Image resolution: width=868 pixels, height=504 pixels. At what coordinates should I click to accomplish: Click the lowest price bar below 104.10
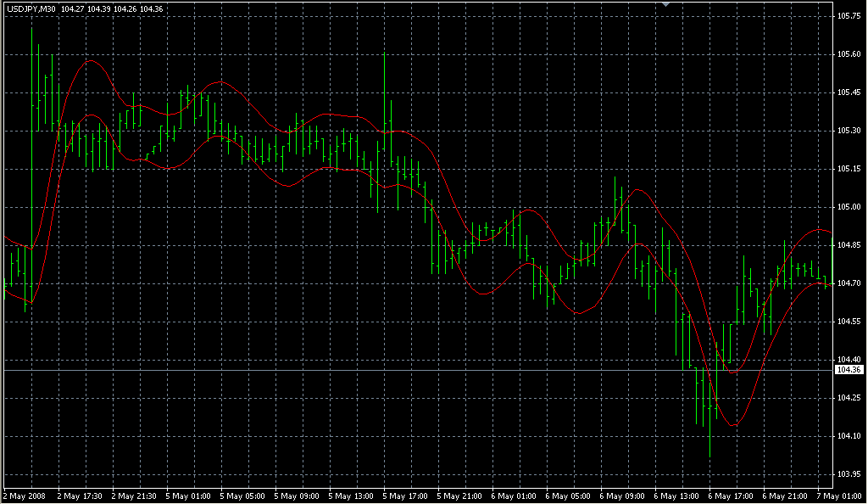[709, 441]
